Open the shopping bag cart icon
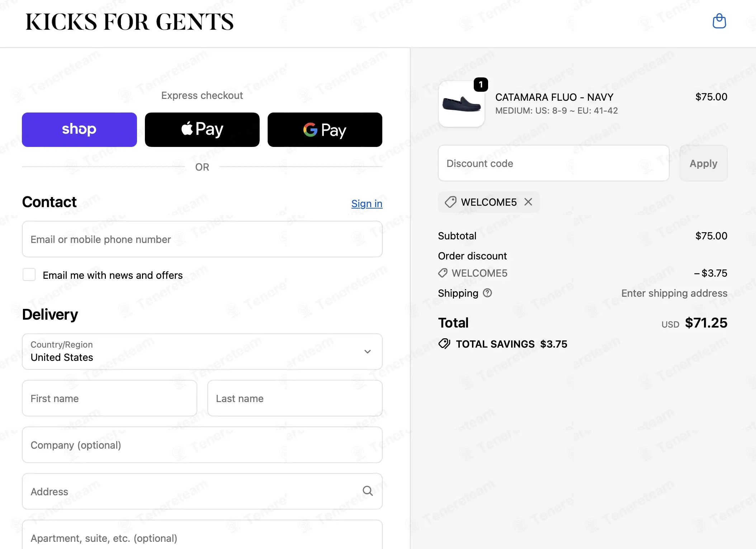 tap(719, 21)
